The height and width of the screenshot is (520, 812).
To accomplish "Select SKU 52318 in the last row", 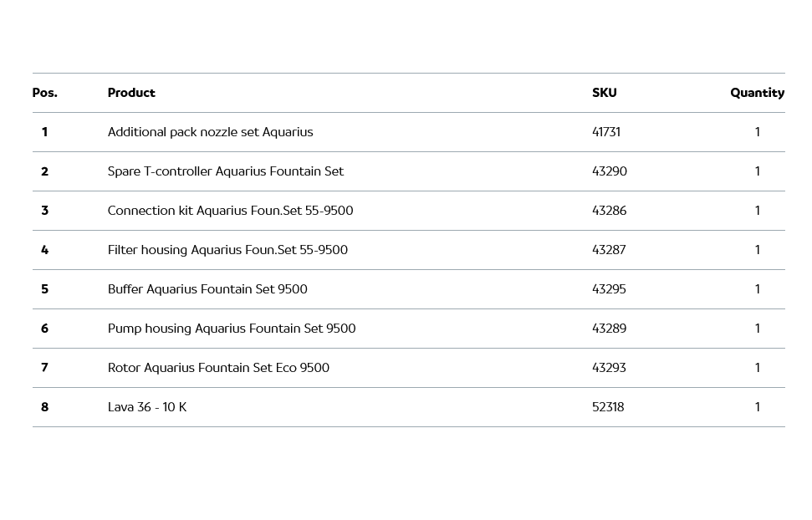I will tap(608, 407).
